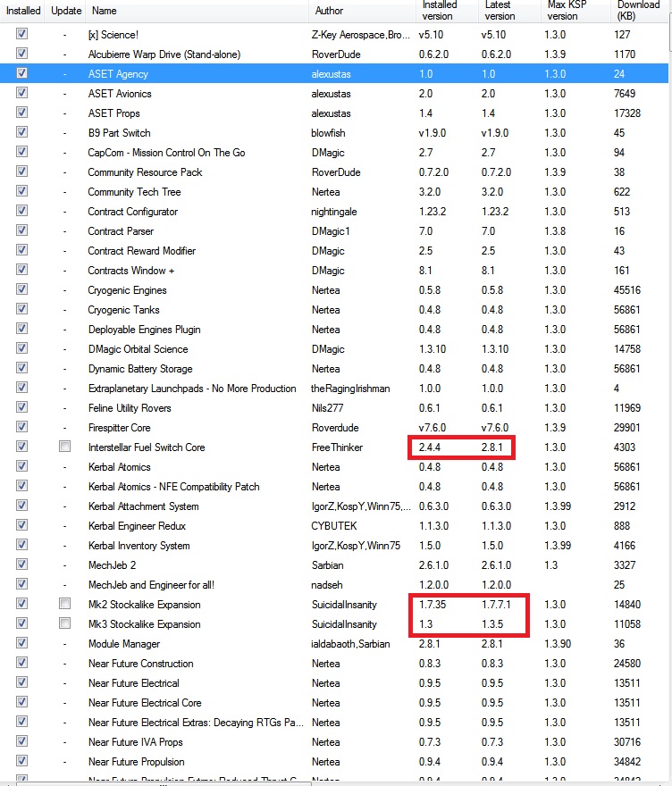
Task: Check Update box for Mk3 Stockalike Expansion
Action: click(64, 623)
